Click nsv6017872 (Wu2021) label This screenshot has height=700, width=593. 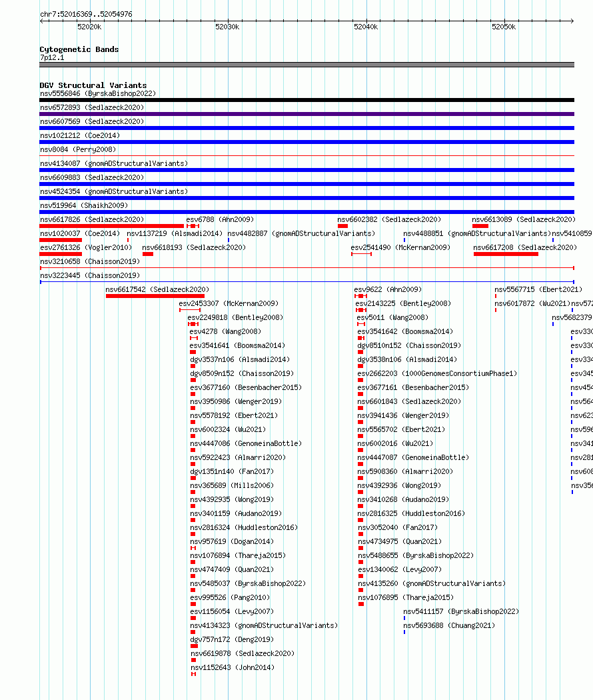532,303
